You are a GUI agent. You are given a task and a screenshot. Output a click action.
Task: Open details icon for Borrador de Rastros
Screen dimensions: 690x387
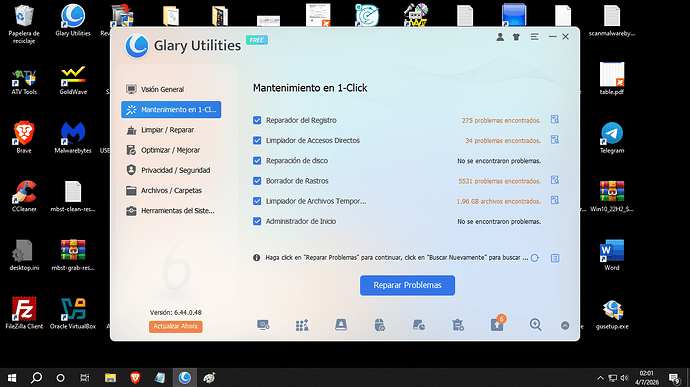[554, 181]
